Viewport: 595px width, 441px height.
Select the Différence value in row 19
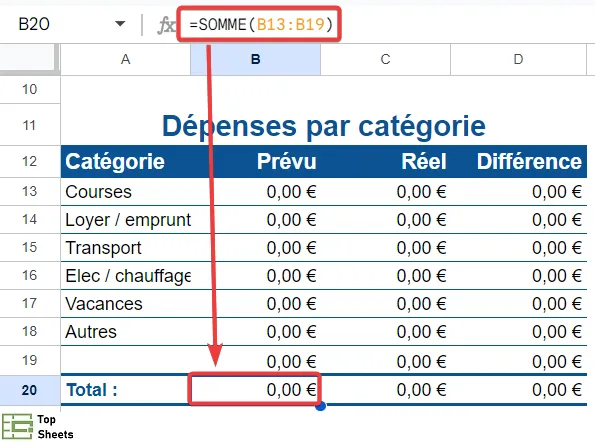point(518,361)
